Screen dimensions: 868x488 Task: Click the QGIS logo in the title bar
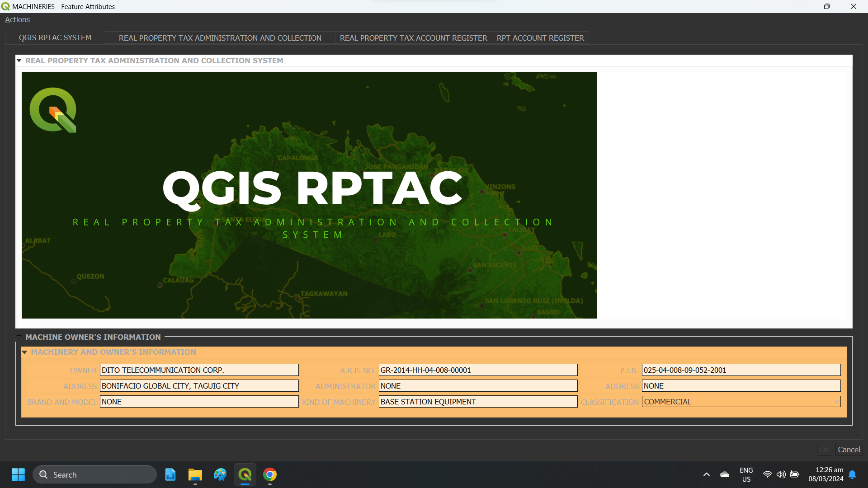click(x=5, y=6)
